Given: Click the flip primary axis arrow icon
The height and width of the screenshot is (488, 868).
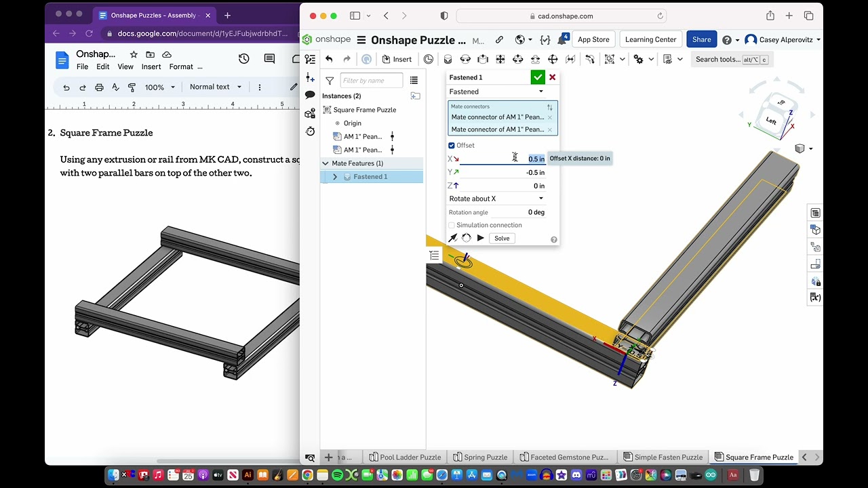Looking at the screenshot, I should [x=453, y=238].
